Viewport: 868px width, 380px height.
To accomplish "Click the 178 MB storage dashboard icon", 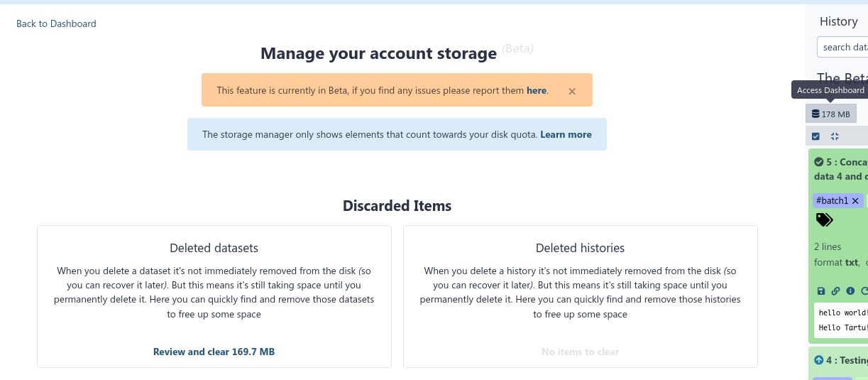I will [830, 114].
